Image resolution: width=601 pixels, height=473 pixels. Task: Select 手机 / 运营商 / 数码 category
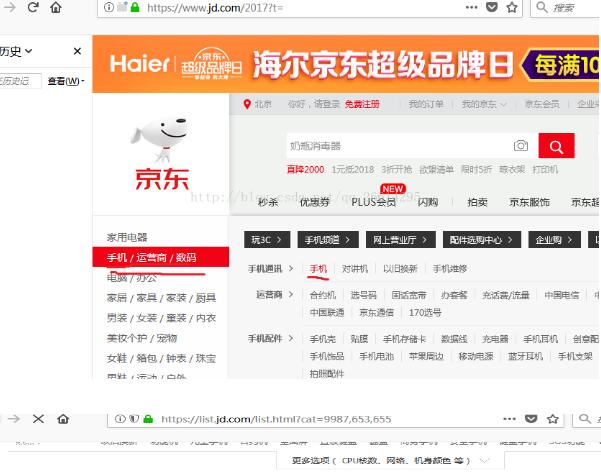click(x=161, y=257)
